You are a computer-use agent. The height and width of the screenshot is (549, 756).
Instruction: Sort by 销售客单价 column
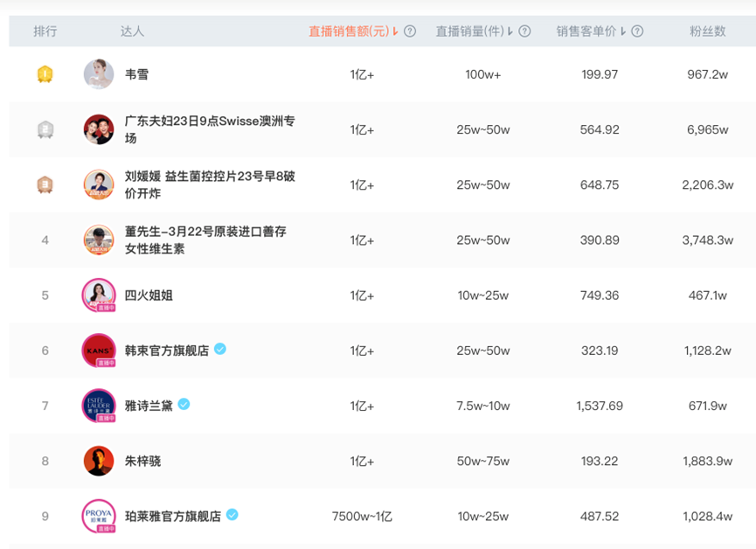pyautogui.click(x=590, y=31)
